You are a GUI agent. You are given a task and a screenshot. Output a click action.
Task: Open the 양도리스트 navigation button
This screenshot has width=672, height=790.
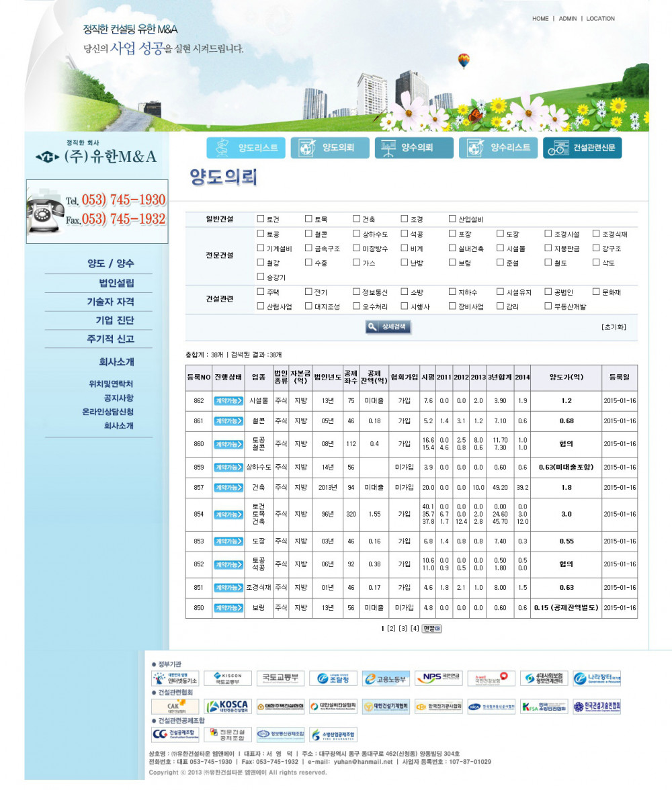point(245,148)
